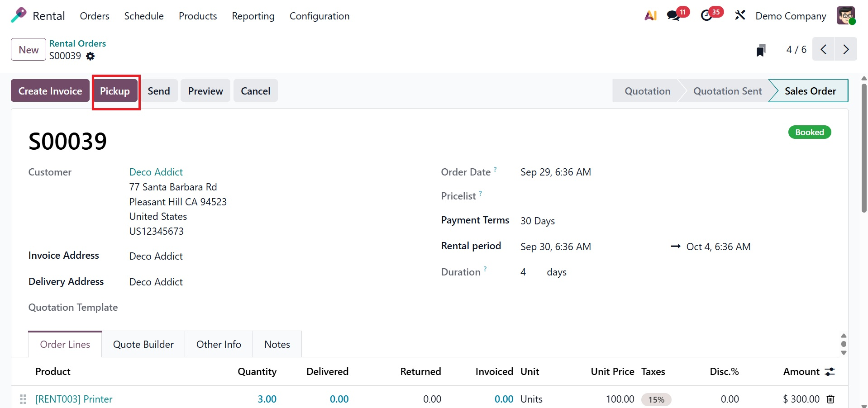
Task: Open the AI assistant icon
Action: [650, 15]
